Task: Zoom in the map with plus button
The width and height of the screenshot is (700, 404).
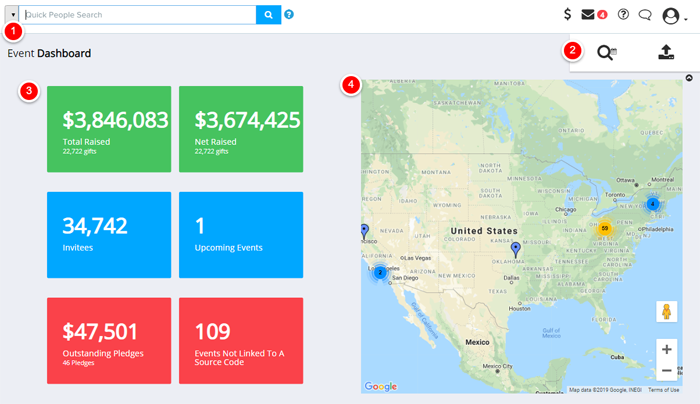Action: 666,349
